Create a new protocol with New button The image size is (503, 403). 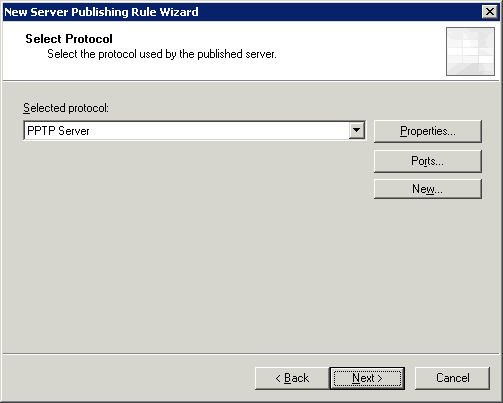(428, 189)
